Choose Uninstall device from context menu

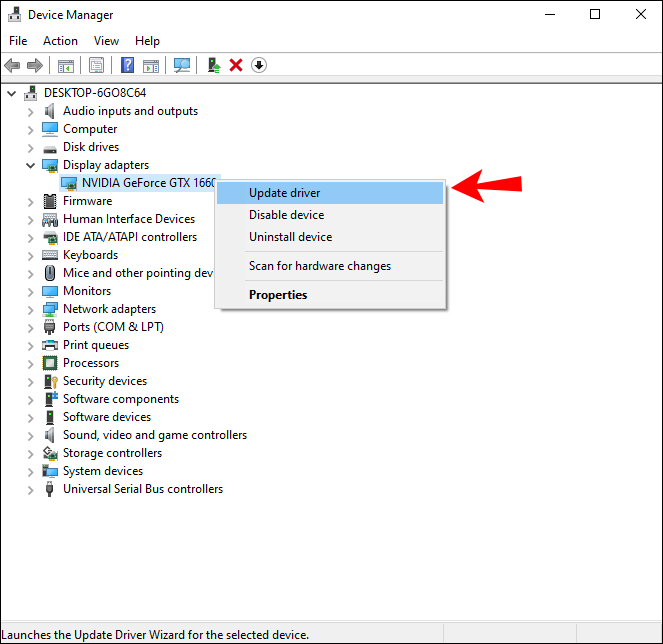[330, 237]
